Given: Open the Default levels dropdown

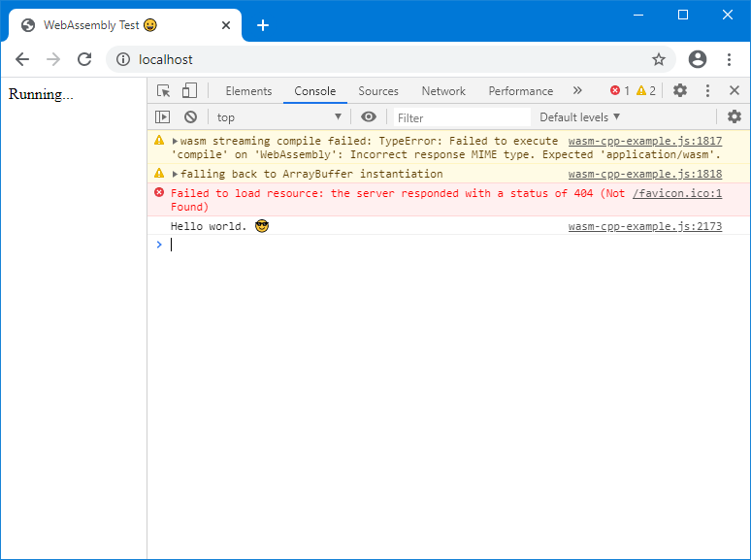Looking at the screenshot, I should click(x=579, y=117).
